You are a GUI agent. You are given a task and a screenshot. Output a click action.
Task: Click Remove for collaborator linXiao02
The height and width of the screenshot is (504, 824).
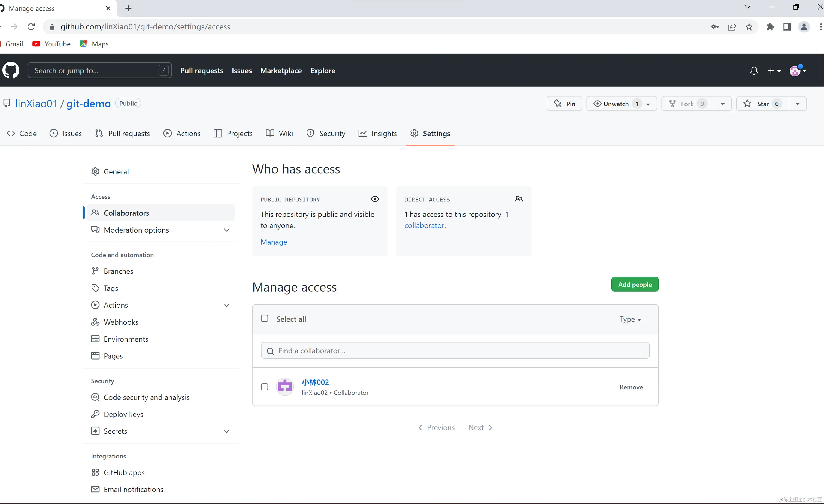click(631, 387)
